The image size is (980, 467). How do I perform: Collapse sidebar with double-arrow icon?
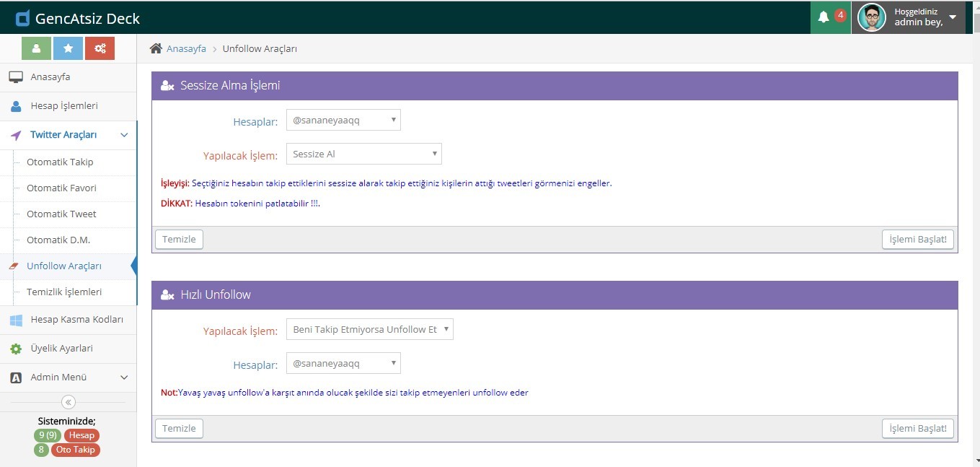69,402
